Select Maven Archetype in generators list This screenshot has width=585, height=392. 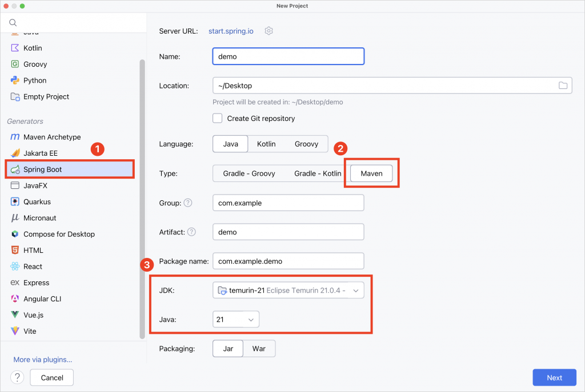point(51,137)
